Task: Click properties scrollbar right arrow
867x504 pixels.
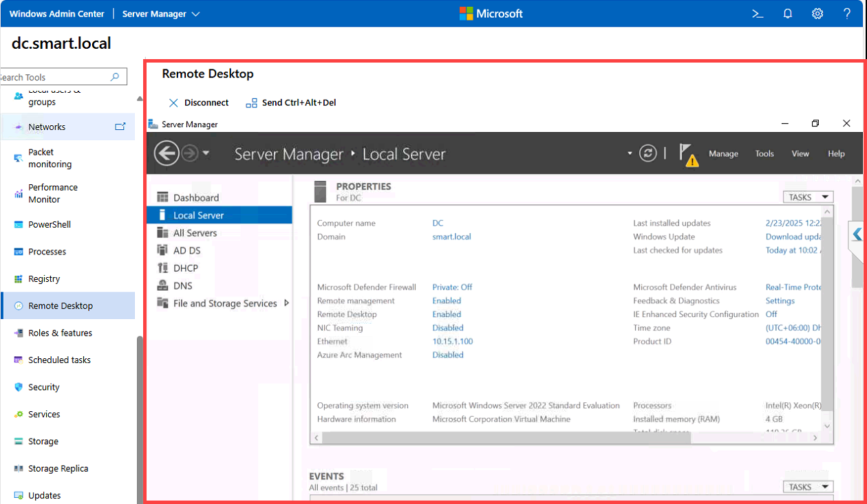Action: tap(815, 437)
